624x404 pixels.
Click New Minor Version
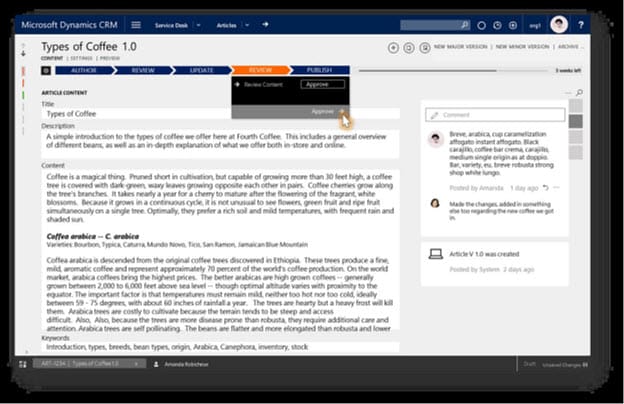click(522, 47)
